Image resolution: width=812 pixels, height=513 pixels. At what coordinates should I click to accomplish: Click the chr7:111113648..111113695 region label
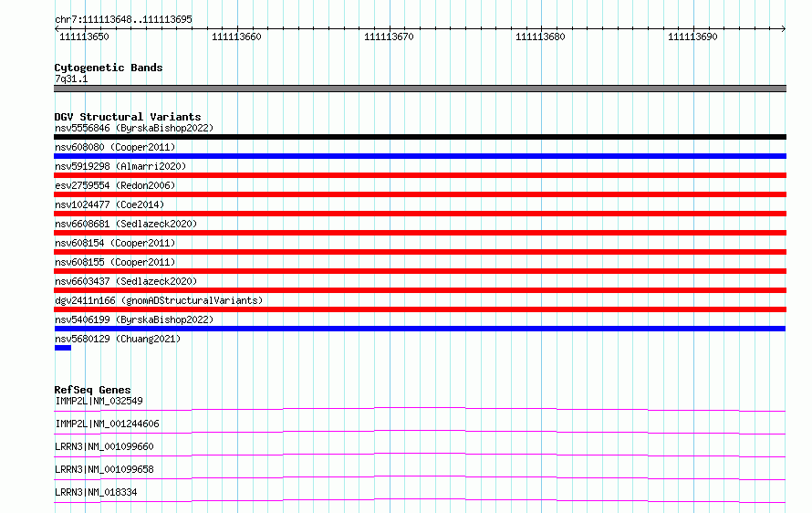coord(123,19)
